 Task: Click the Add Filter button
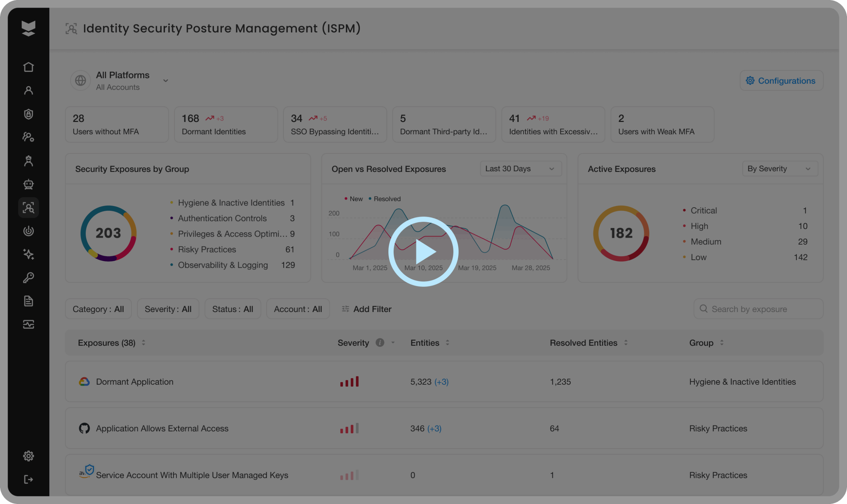366,309
